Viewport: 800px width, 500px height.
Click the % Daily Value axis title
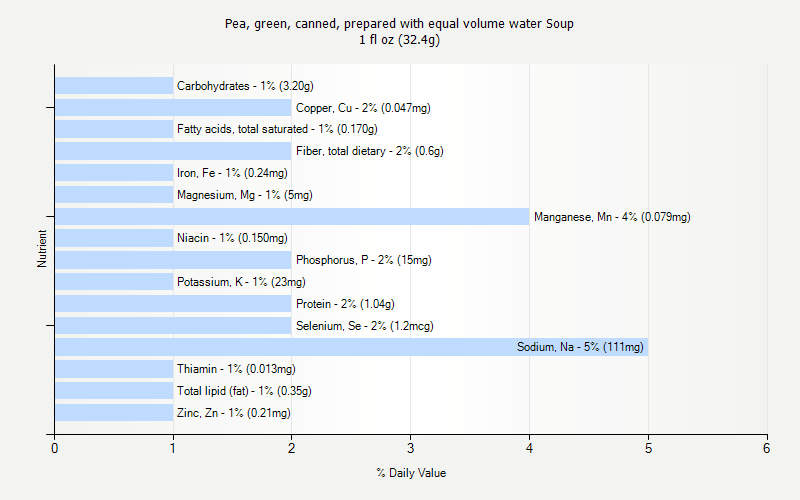[x=411, y=473]
